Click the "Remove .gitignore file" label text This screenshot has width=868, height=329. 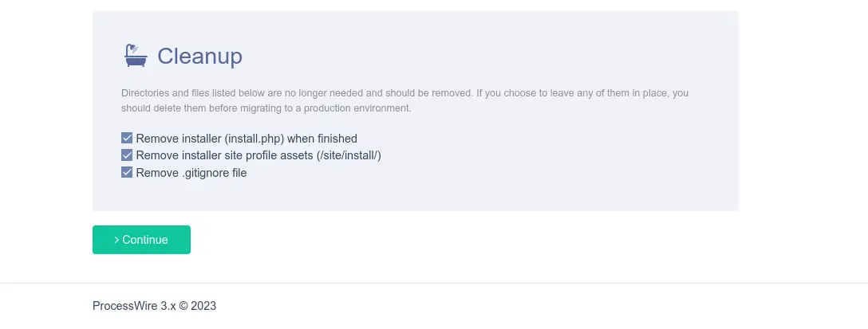[x=191, y=173]
